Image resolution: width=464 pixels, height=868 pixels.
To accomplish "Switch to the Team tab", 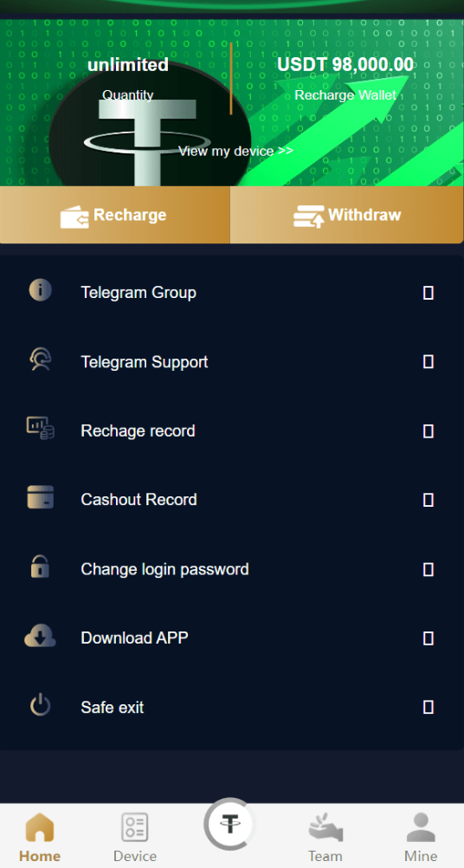I will pos(325,837).
